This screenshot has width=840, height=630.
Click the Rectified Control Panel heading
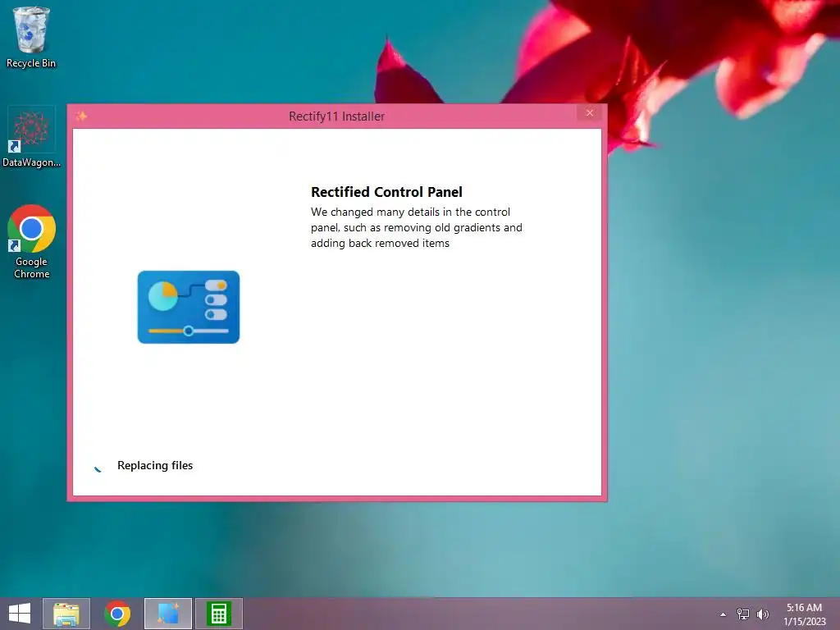pyautogui.click(x=387, y=192)
